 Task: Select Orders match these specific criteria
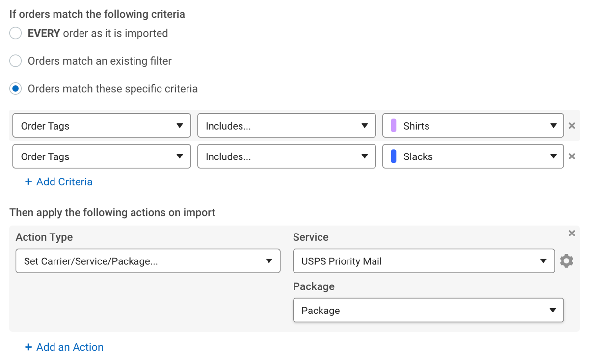click(x=15, y=88)
